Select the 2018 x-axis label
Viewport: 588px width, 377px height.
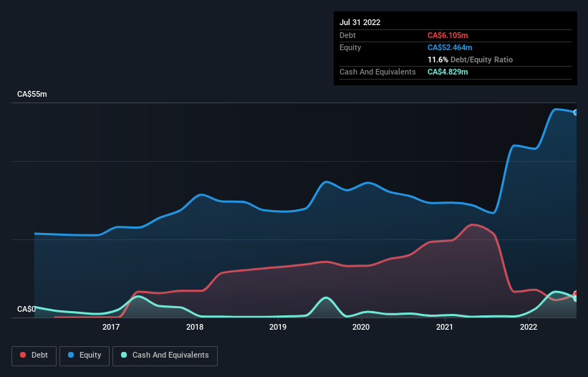click(195, 327)
